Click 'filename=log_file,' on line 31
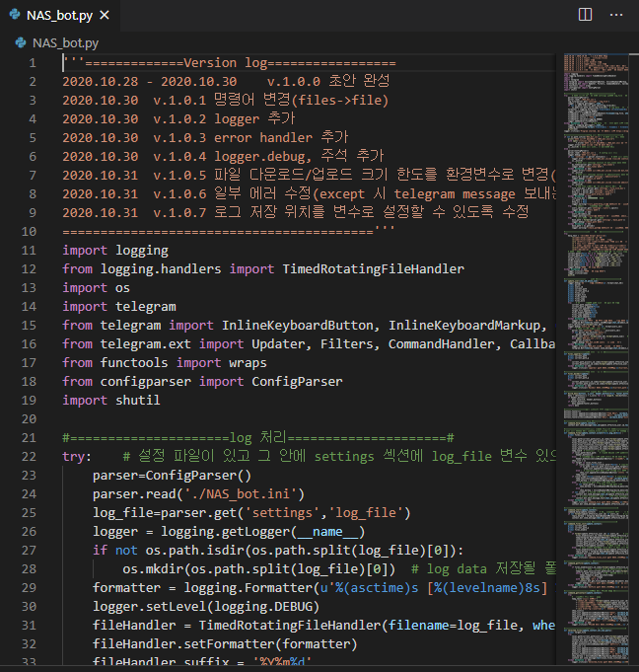Image resolution: width=639 pixels, height=672 pixels. coord(457,626)
